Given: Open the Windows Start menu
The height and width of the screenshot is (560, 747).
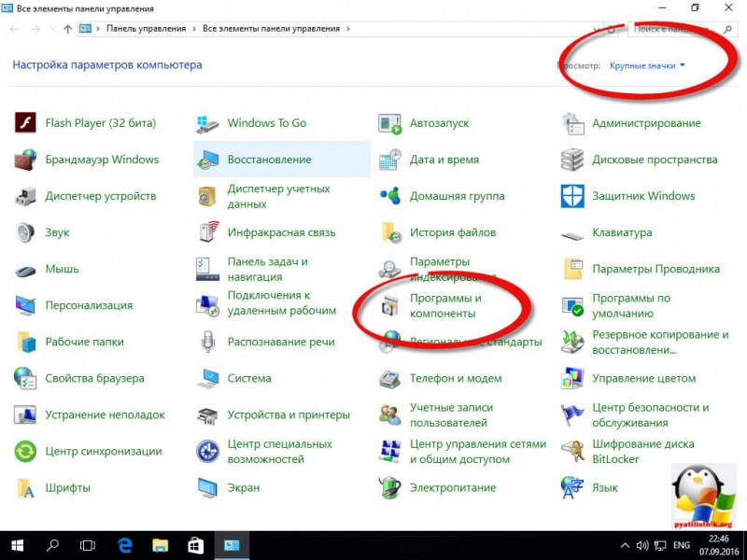Looking at the screenshot, I should coord(18,546).
